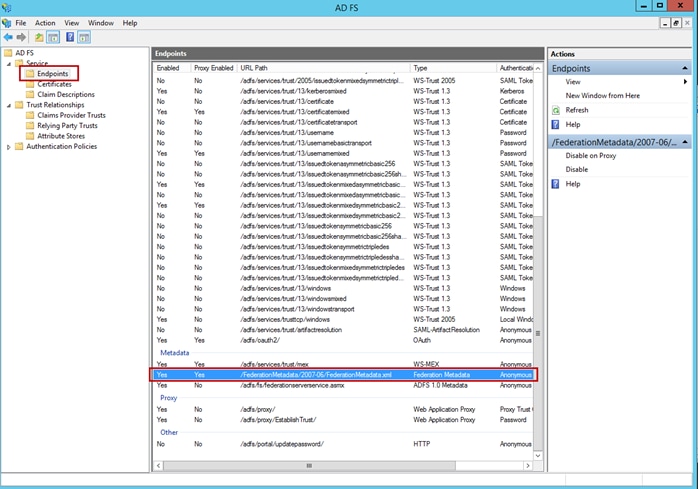Select the /adfs/portal/updatepassword/ row
This screenshot has height=489, width=698.
tap(343, 444)
